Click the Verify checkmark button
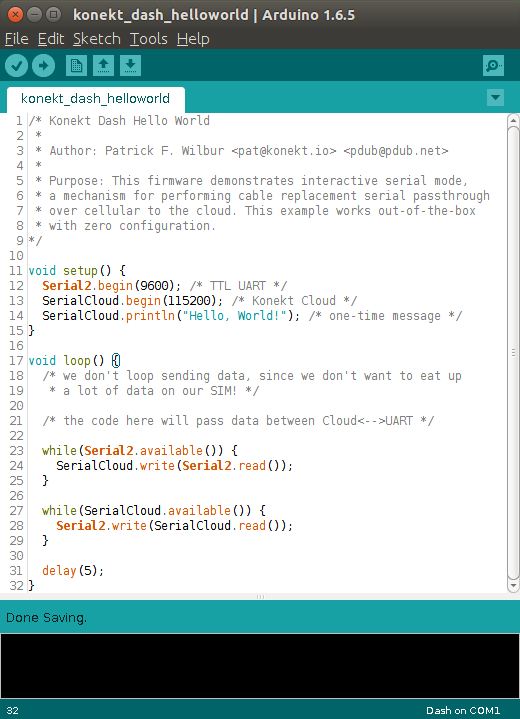Viewport: 520px width, 719px height. (17, 66)
